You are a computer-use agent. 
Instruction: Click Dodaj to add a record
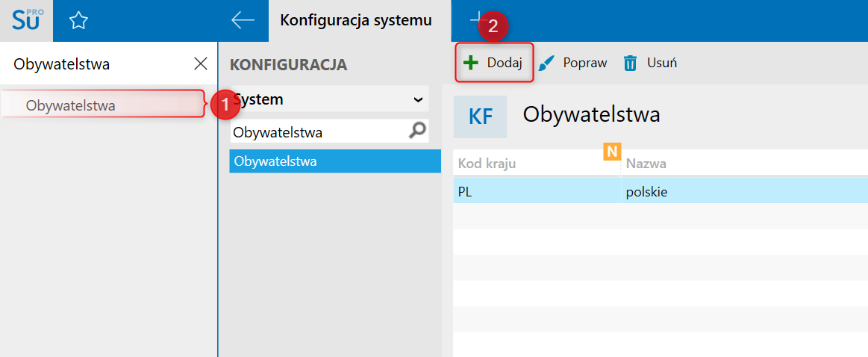[x=494, y=63]
